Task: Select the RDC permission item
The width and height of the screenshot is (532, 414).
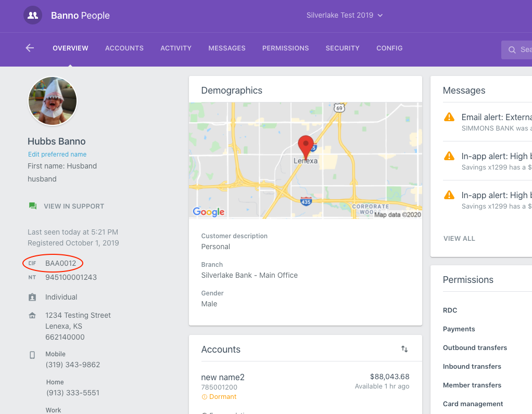Action: pyautogui.click(x=450, y=310)
